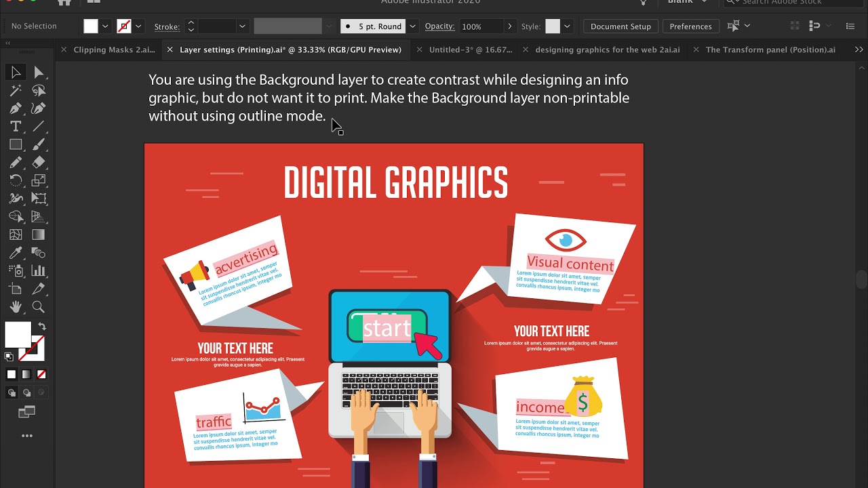Open the Opacity panel link
The image size is (868, 488).
point(439,26)
